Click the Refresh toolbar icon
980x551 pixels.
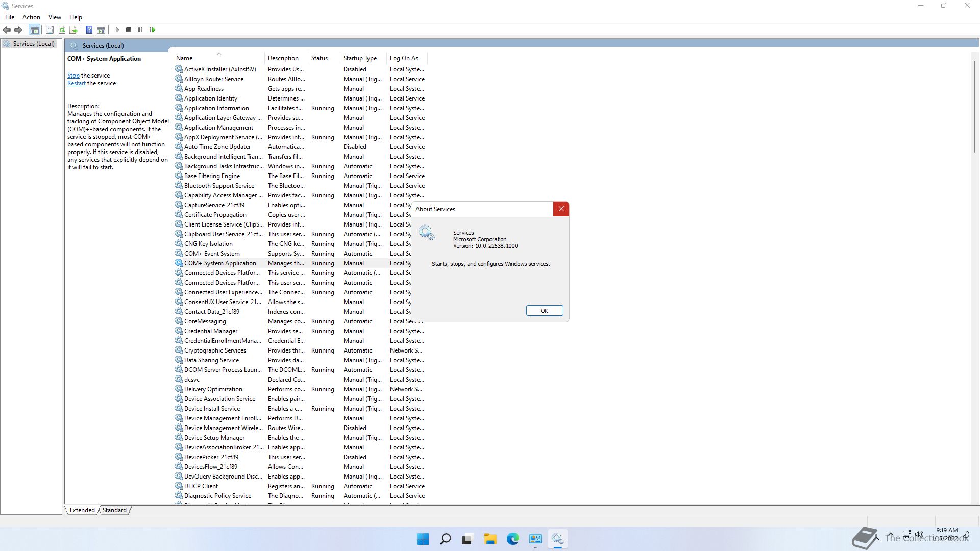(62, 30)
